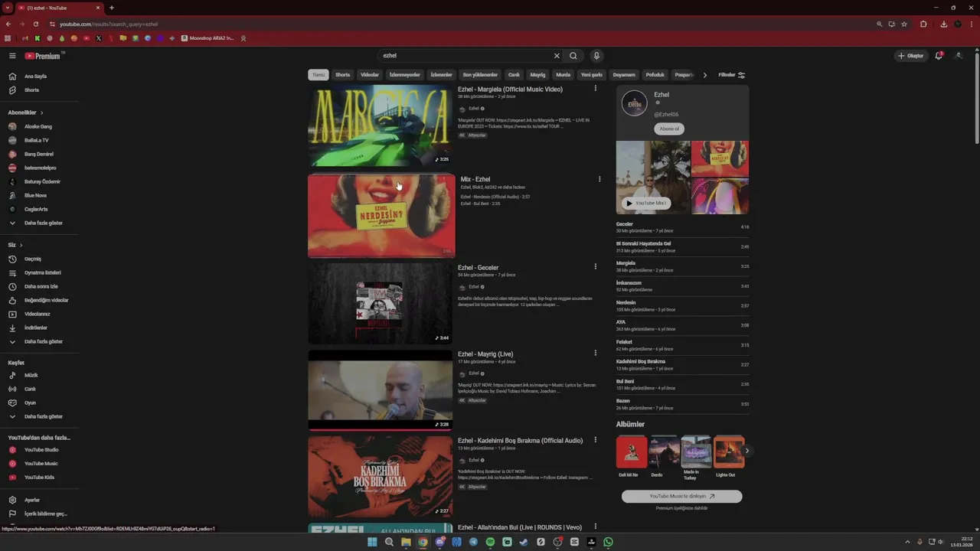Open Spotify from the Windows taskbar
The image size is (980, 551).
point(490,542)
